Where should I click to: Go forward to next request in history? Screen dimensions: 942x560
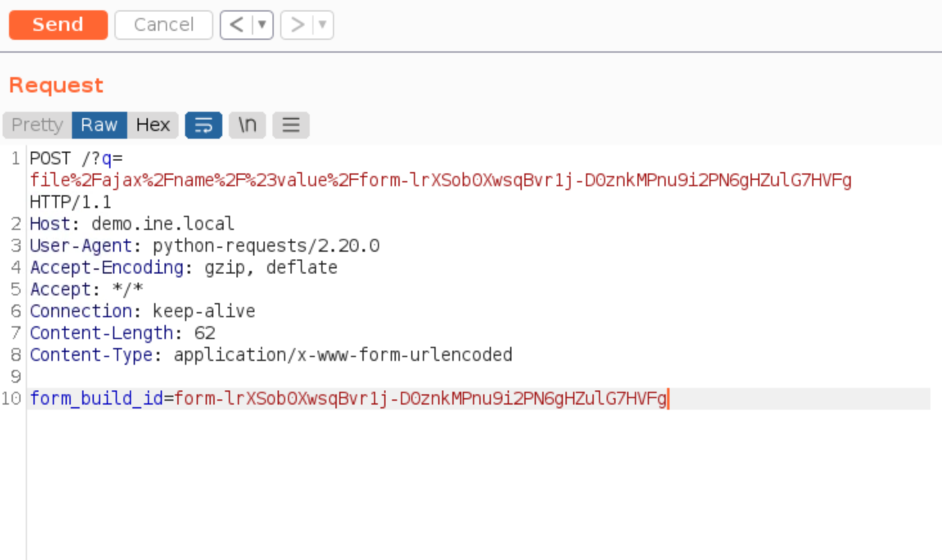tap(296, 25)
